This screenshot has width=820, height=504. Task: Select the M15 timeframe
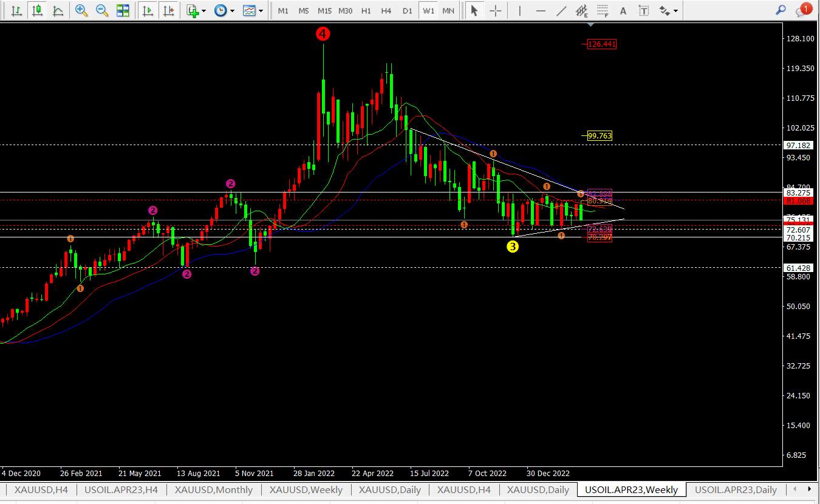[324, 11]
